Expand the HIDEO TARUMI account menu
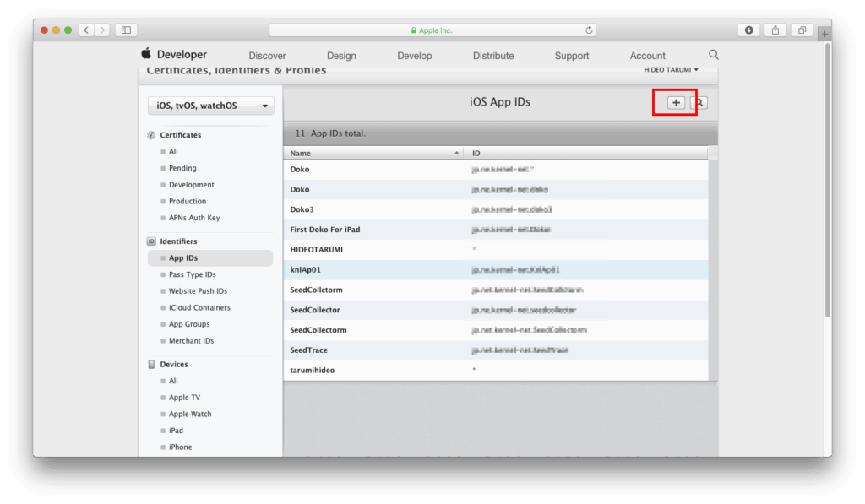 672,69
